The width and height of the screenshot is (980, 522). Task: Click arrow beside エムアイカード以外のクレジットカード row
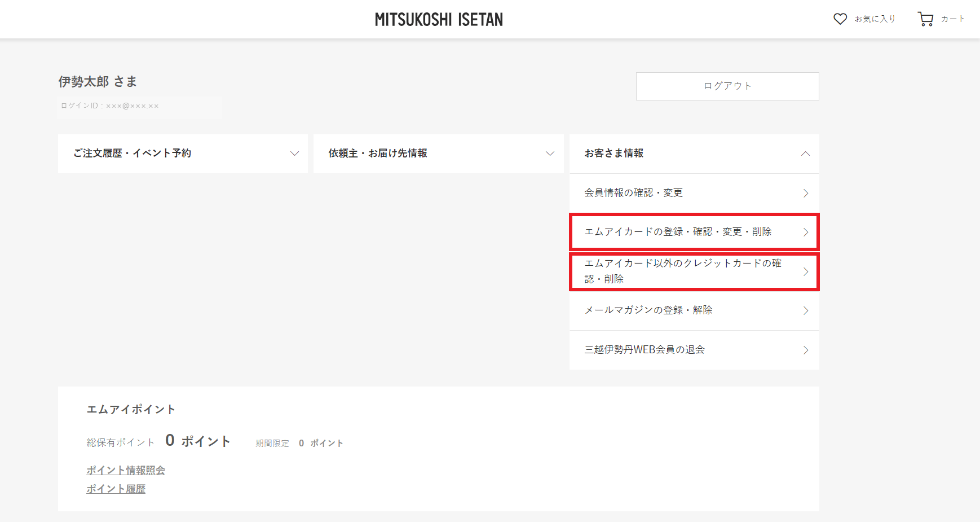point(806,271)
